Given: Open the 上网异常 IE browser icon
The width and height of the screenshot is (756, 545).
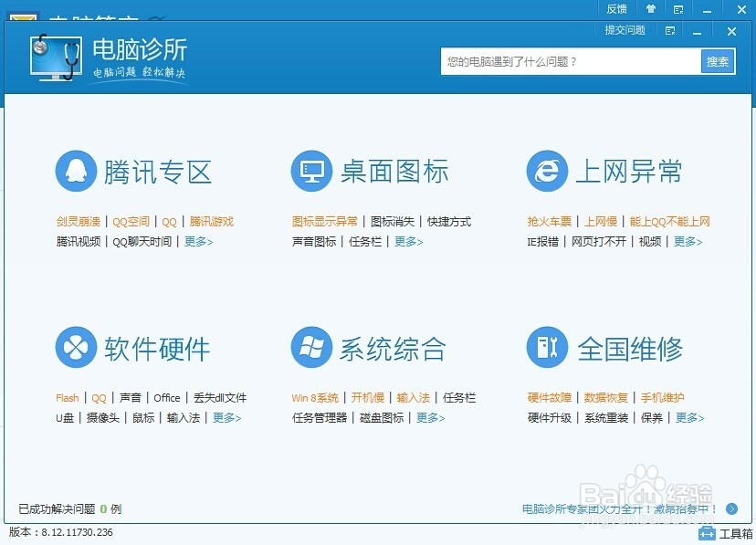Looking at the screenshot, I should tap(547, 171).
